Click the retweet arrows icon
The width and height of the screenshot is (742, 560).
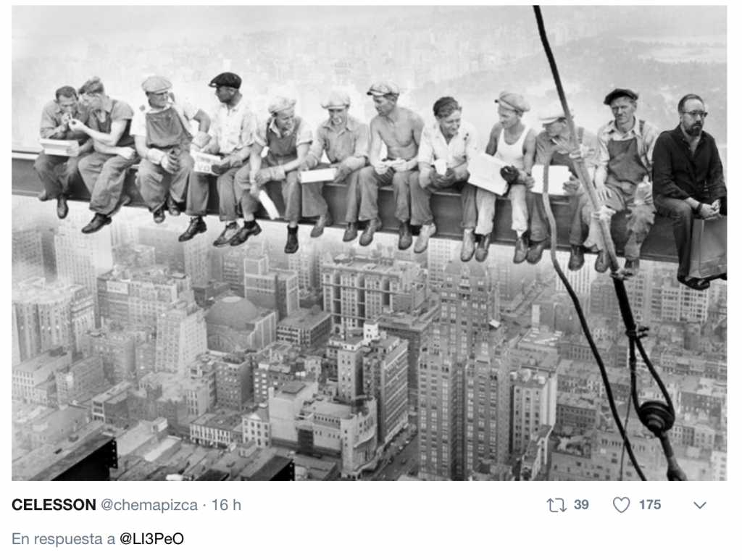[556, 505]
